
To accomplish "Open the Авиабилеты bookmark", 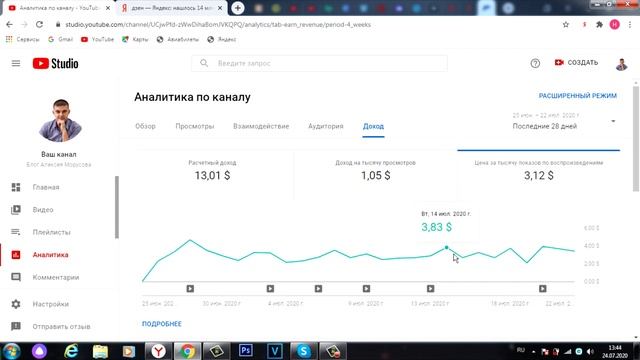I will 178,39.
